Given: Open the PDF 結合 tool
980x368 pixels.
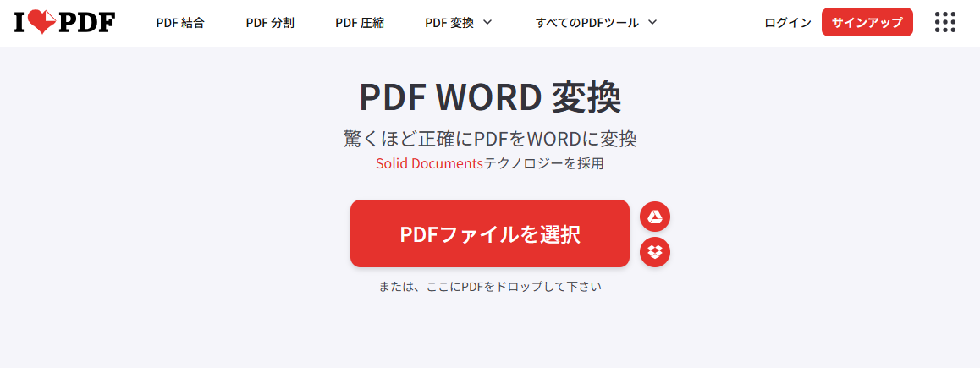Looking at the screenshot, I should [180, 23].
